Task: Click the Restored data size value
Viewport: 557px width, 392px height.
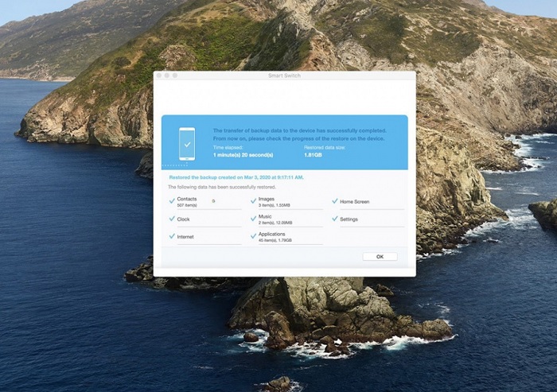Action: tap(314, 154)
